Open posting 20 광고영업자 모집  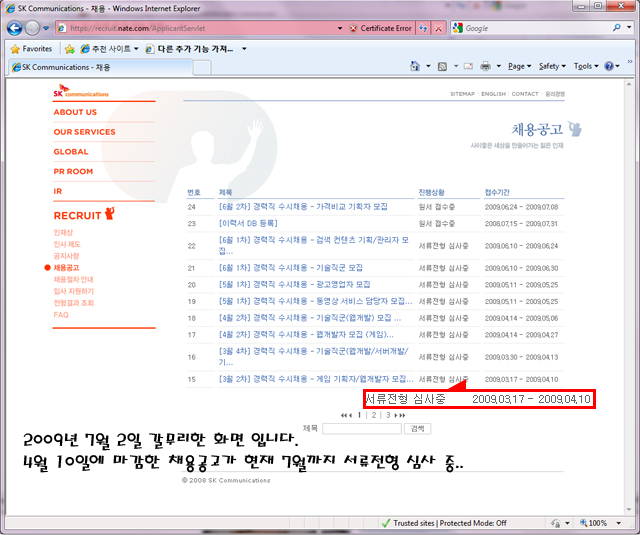[x=295, y=285]
